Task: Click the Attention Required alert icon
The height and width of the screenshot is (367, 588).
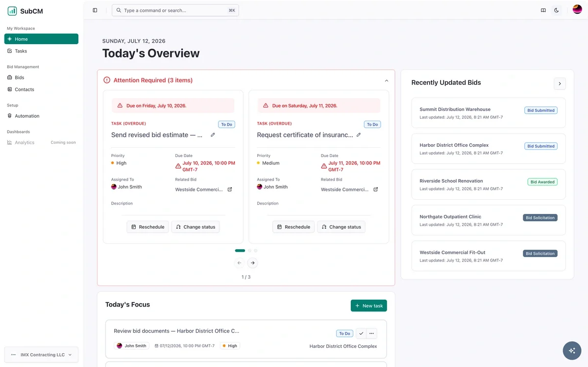Action: click(107, 80)
